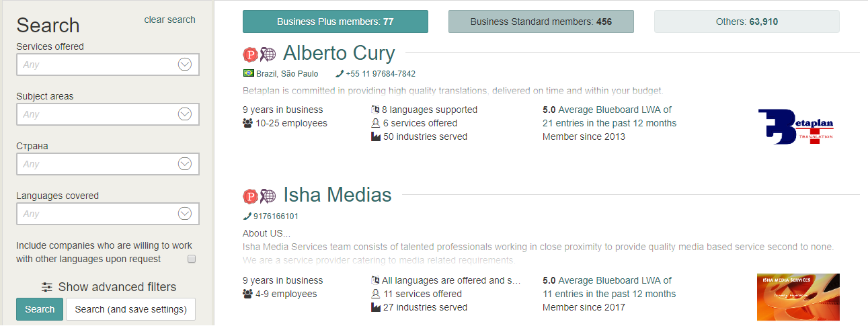Open the Страна country dropdown

tap(185, 164)
